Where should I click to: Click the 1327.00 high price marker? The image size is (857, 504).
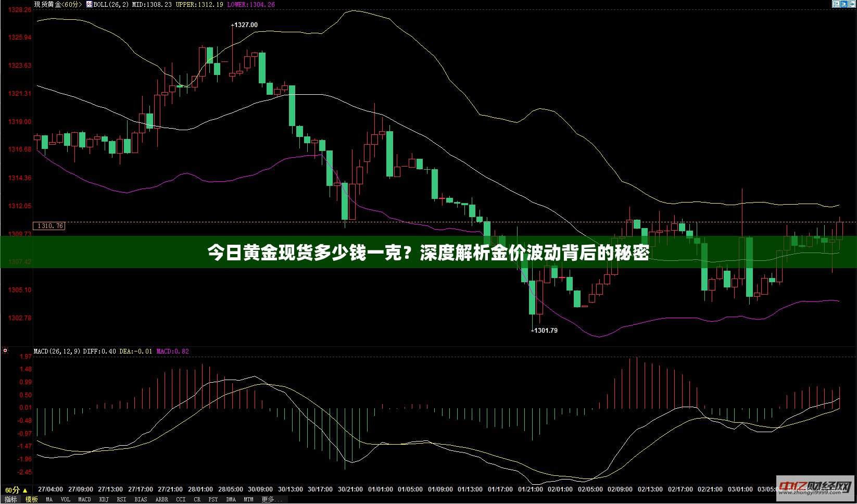point(245,25)
